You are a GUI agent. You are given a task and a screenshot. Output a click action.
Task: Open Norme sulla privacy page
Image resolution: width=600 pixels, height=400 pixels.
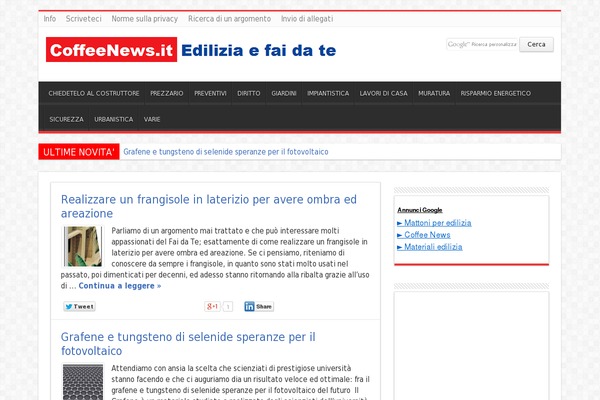(145, 19)
